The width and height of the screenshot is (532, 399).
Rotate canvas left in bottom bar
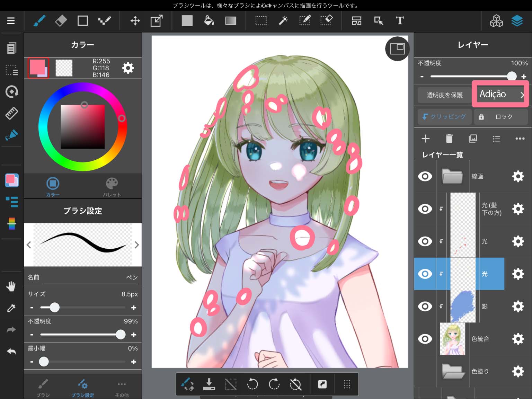[x=252, y=384]
